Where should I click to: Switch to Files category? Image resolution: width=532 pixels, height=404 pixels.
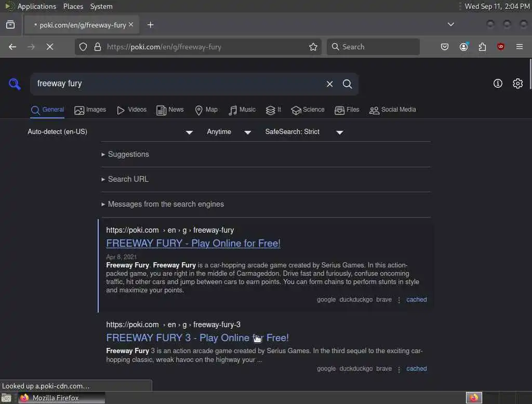pyautogui.click(x=347, y=110)
